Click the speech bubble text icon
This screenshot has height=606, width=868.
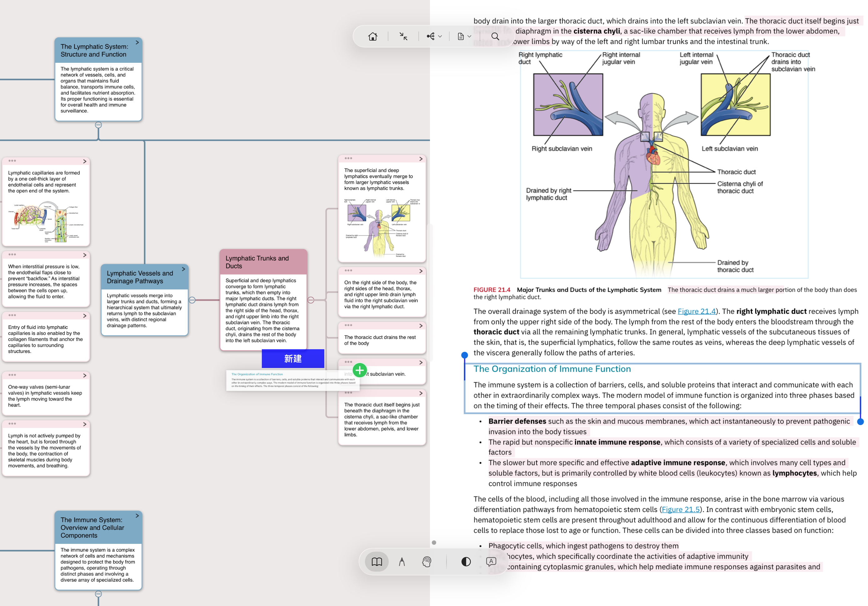click(491, 562)
